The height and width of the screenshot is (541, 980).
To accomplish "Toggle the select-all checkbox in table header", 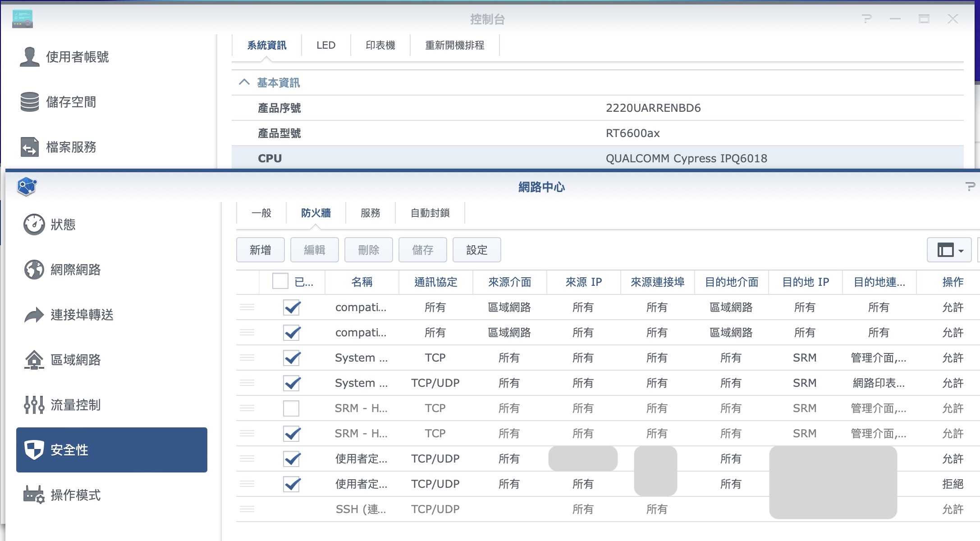I will pos(280,281).
